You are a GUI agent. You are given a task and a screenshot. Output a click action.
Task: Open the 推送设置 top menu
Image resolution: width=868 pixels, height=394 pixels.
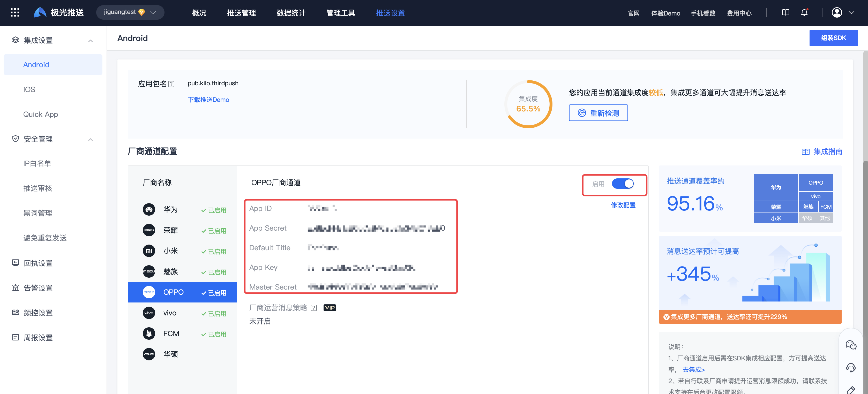pyautogui.click(x=390, y=13)
